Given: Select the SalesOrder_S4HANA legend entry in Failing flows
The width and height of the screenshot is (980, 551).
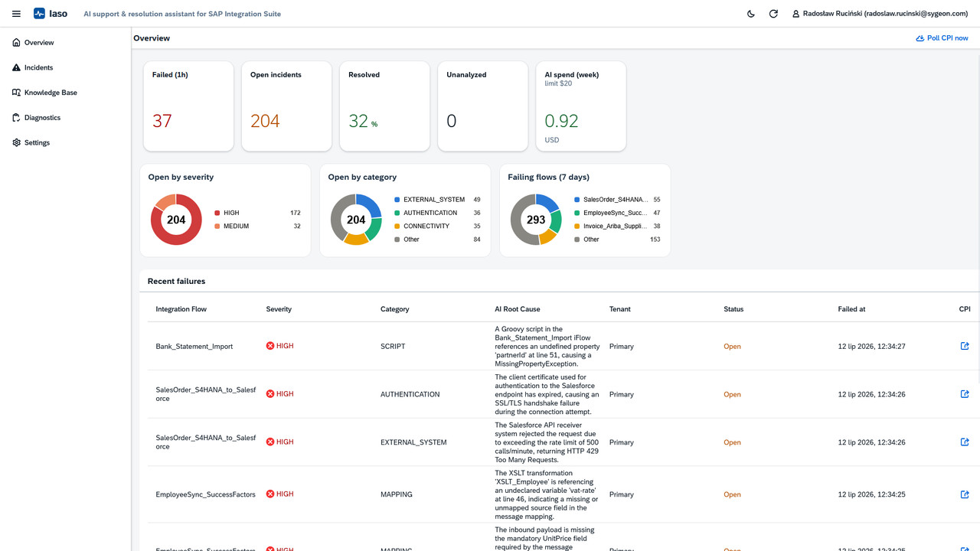Looking at the screenshot, I should coord(616,200).
